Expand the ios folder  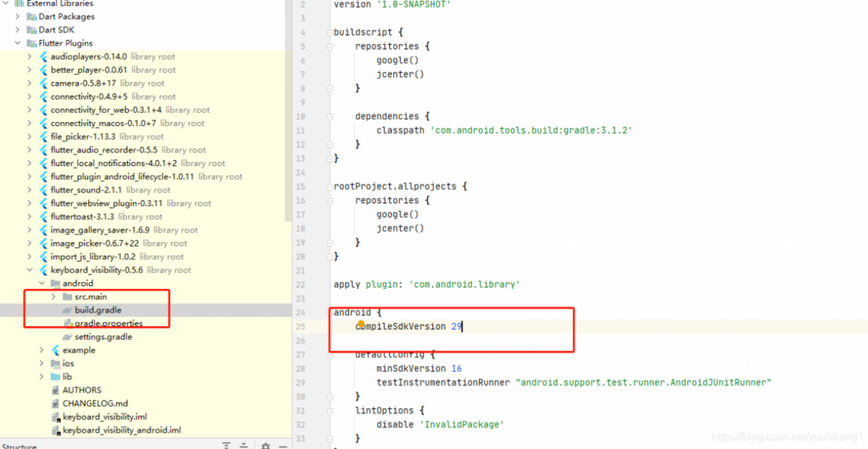coord(42,363)
